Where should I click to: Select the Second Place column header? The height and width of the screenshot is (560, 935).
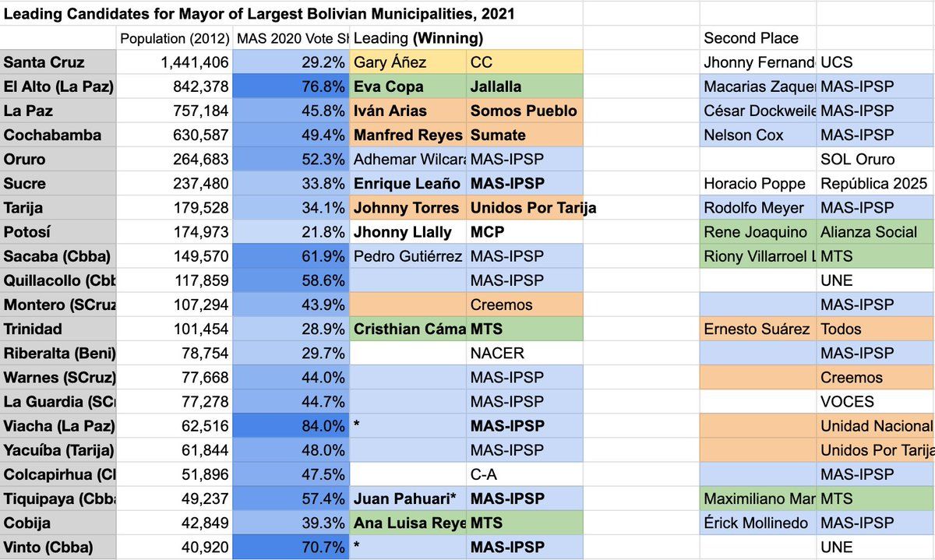tap(758, 38)
